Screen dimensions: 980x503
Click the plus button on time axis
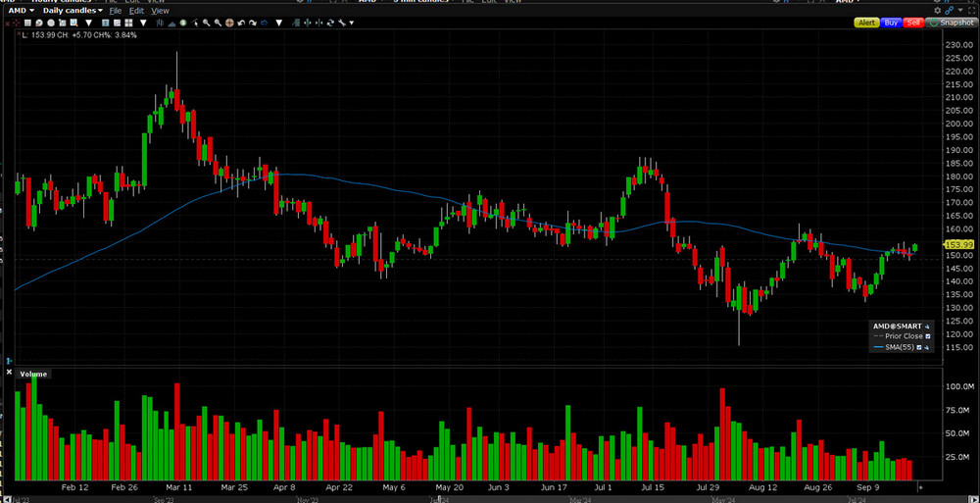[x=919, y=486]
